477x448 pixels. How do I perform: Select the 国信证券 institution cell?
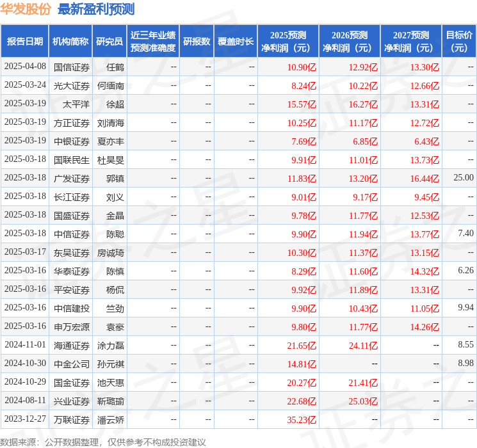[x=72, y=67]
